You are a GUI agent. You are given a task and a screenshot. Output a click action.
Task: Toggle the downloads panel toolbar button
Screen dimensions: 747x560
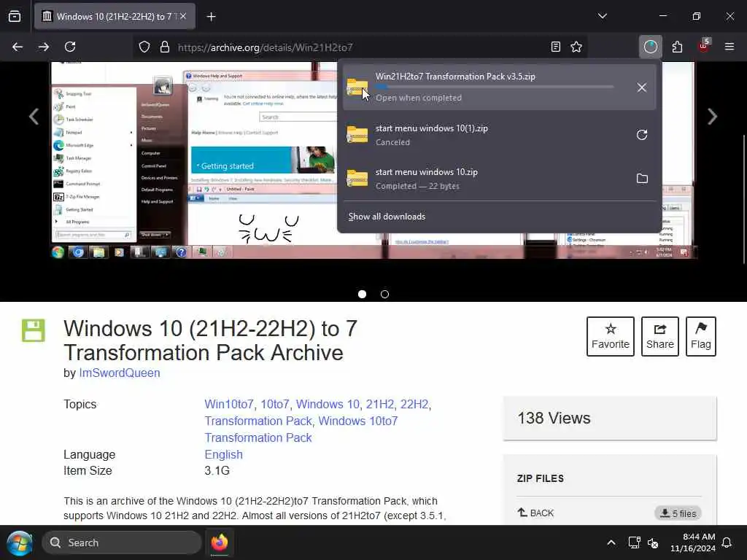coord(650,47)
